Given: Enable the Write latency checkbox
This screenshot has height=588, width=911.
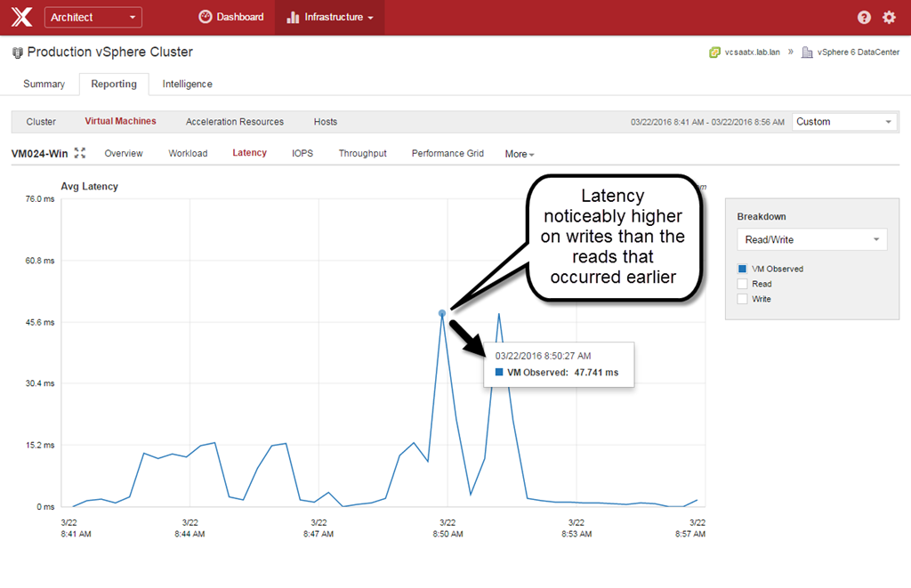Looking at the screenshot, I should (x=742, y=299).
